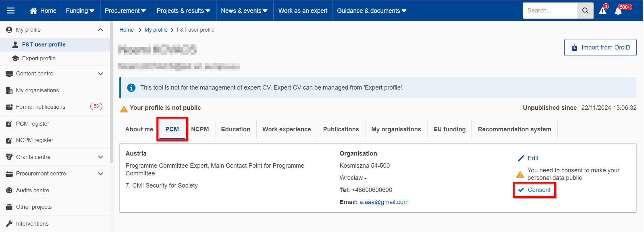
Task: Click Work as an expert menu item
Action: (x=303, y=11)
